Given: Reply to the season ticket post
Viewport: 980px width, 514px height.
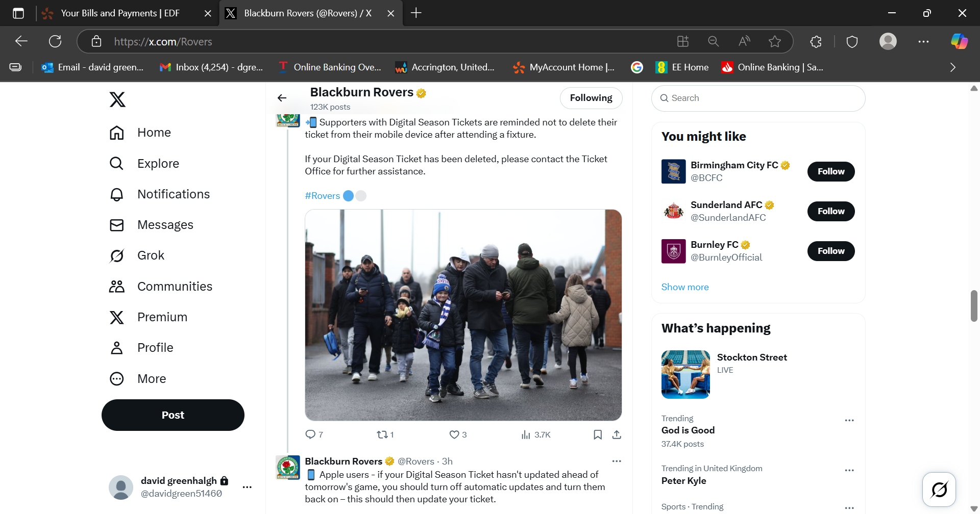Looking at the screenshot, I should pos(314,434).
